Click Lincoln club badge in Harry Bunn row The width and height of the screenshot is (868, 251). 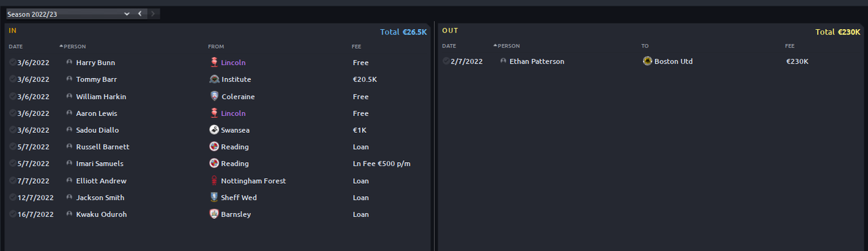pos(214,62)
